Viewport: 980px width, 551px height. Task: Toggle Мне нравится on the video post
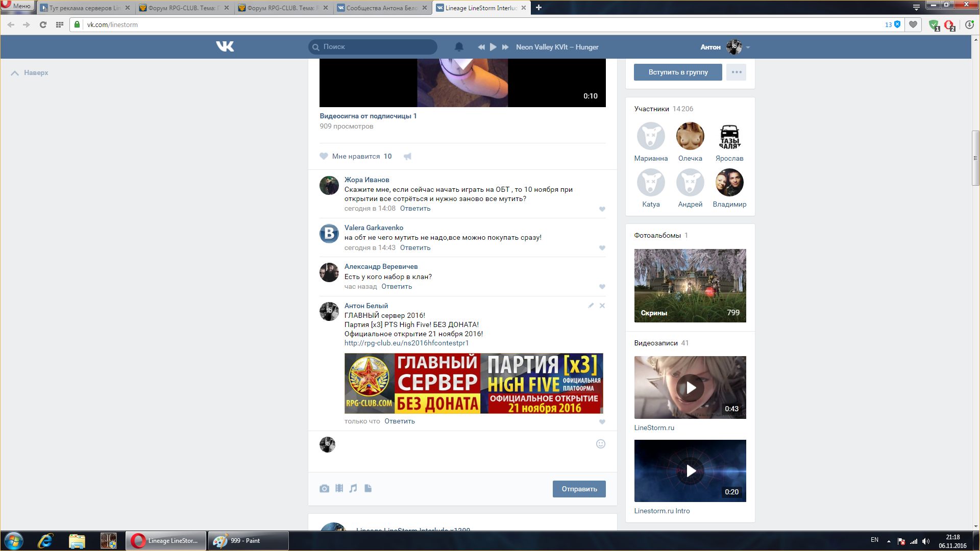(356, 157)
